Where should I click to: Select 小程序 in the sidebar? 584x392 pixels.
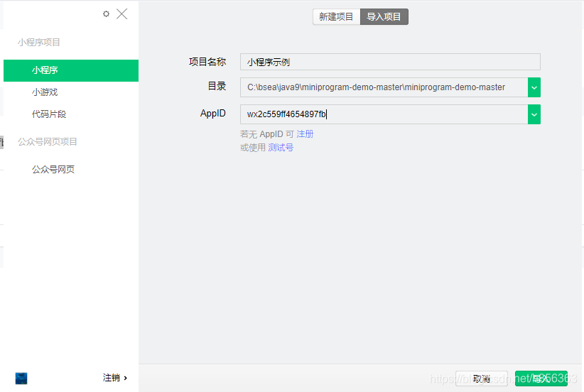pyautogui.click(x=71, y=70)
